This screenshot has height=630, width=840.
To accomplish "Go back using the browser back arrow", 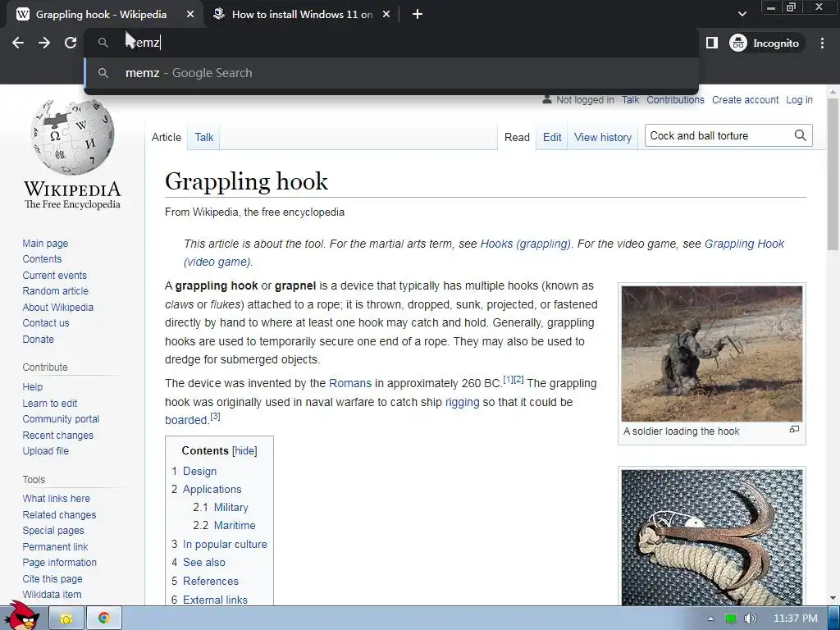I will click(x=18, y=43).
